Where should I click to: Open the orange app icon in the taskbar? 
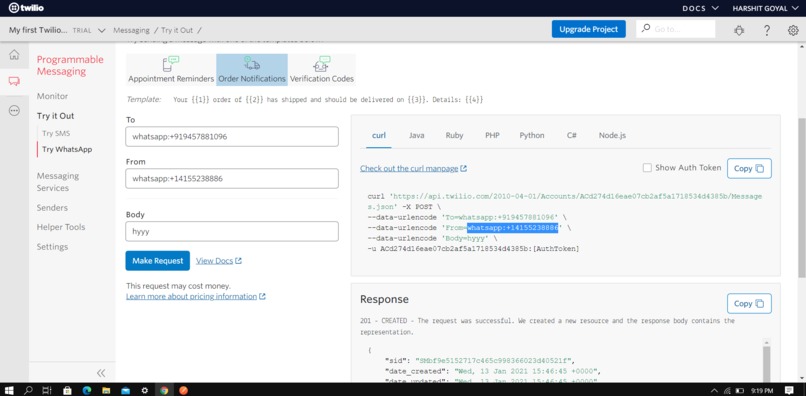point(184,390)
